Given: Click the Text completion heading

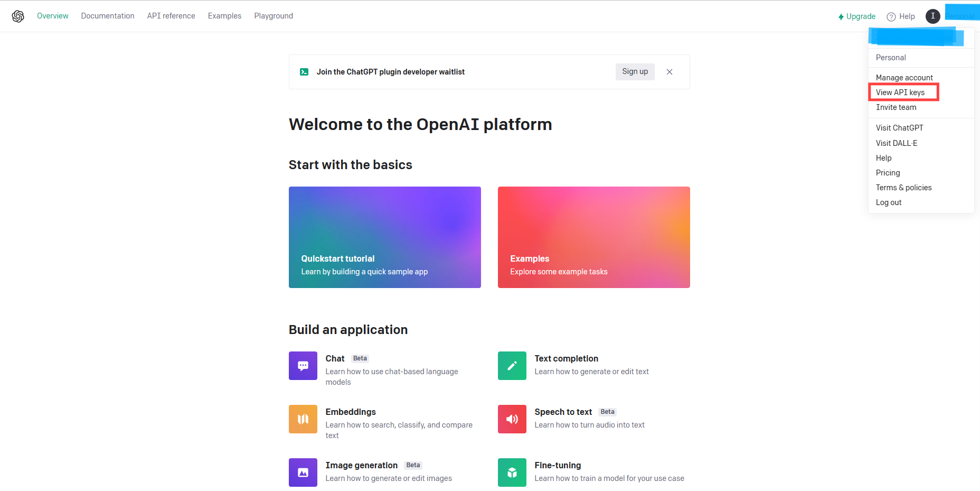Looking at the screenshot, I should coord(567,358).
